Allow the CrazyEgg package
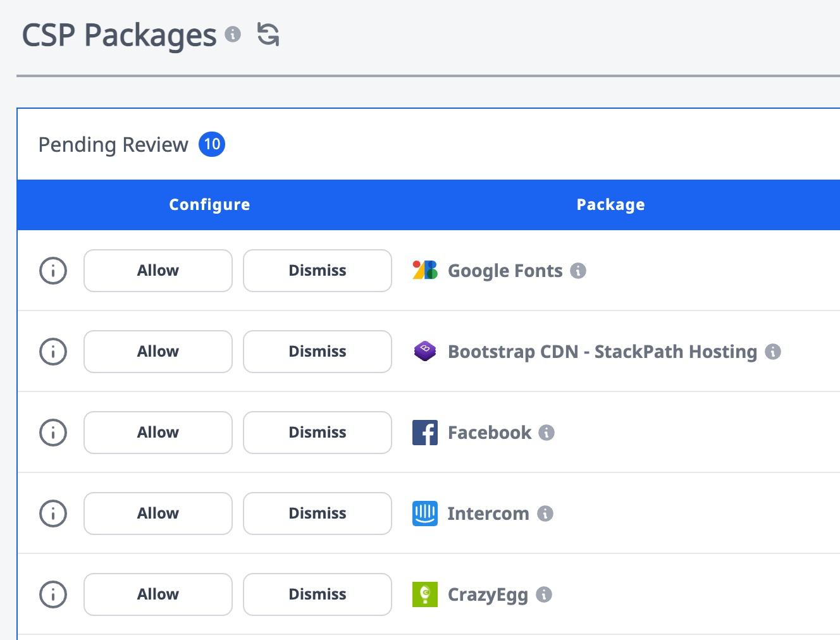 tap(158, 594)
